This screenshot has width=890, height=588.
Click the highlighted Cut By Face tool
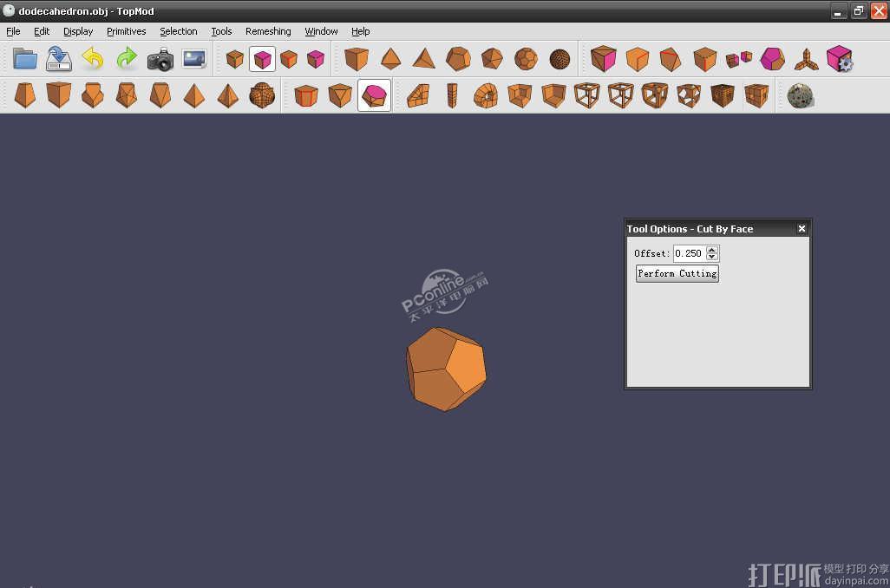tap(374, 95)
